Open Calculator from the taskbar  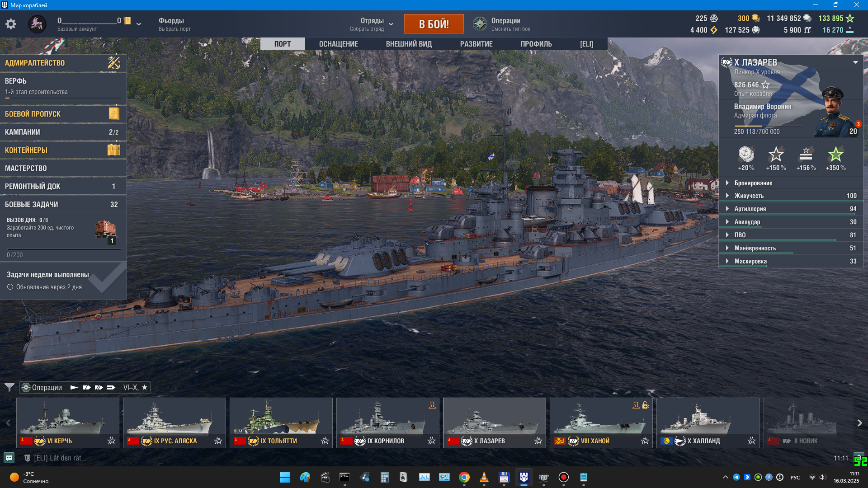coord(385,477)
